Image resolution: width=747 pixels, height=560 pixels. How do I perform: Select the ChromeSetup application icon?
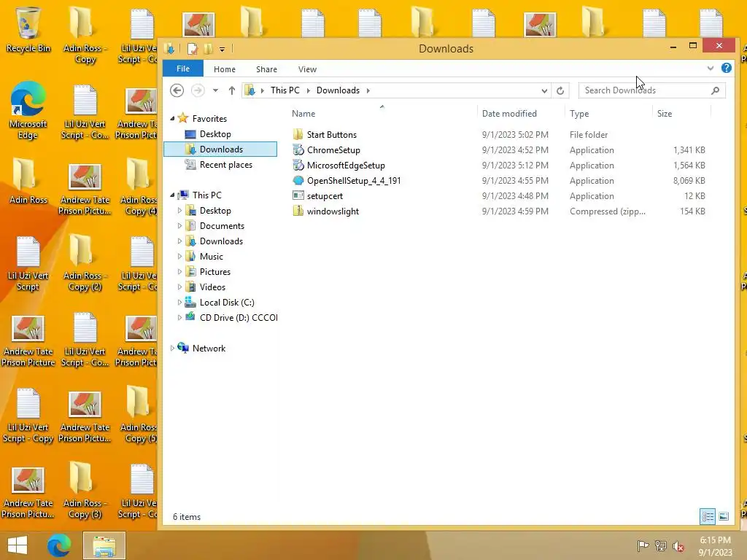(298, 150)
